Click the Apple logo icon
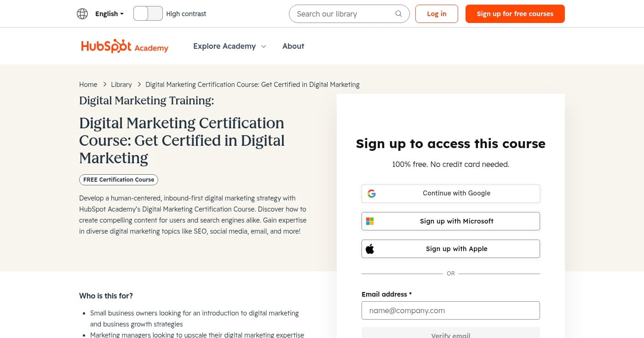This screenshot has width=644, height=338. coord(370,249)
